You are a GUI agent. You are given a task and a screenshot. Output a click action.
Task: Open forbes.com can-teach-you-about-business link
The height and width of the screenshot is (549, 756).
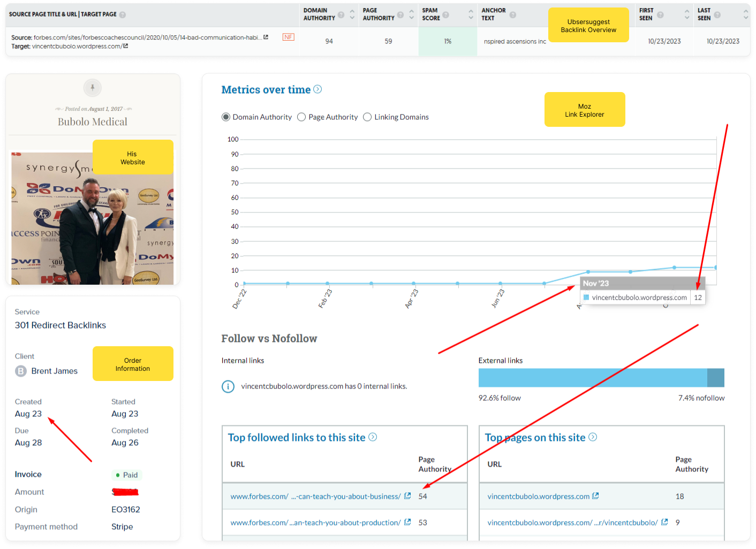click(315, 497)
